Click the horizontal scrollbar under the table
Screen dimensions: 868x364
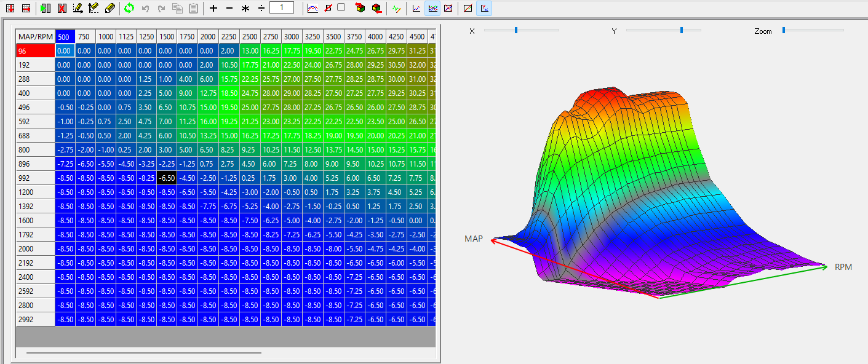tap(144, 353)
